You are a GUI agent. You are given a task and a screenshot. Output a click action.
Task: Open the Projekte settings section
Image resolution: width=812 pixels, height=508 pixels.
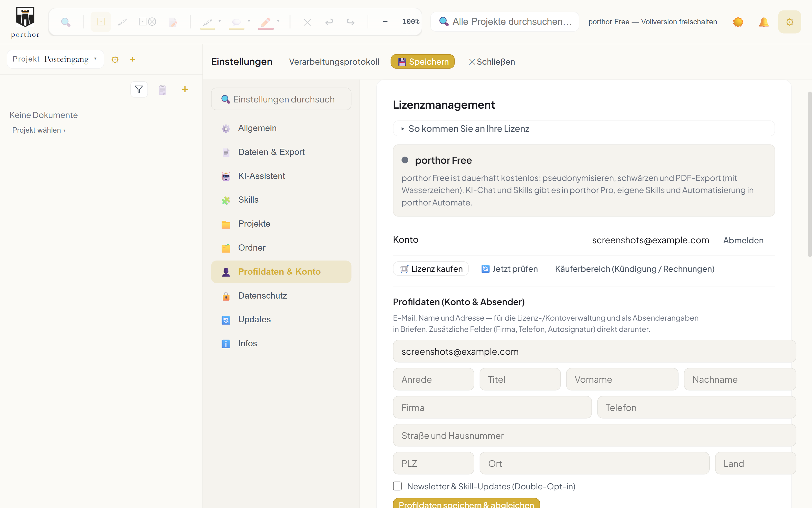281,224
